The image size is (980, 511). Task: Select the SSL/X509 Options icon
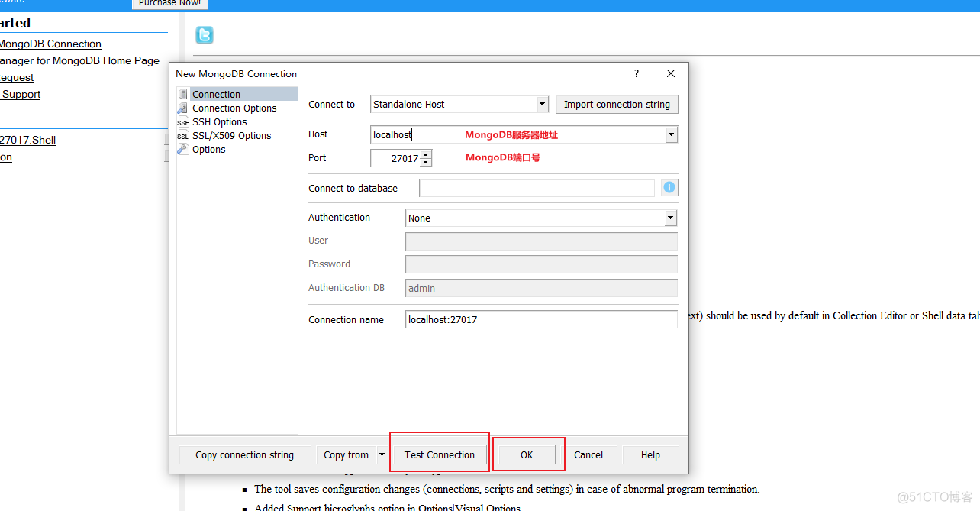(183, 135)
